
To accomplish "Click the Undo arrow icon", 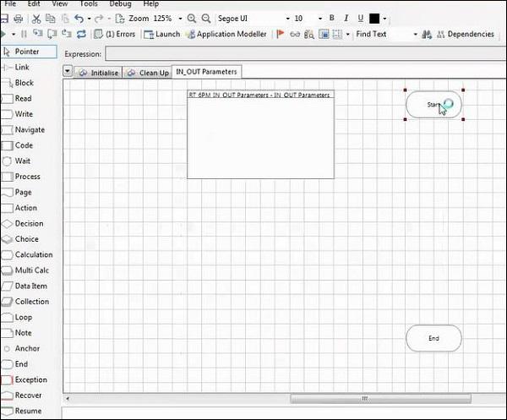I will [79, 19].
